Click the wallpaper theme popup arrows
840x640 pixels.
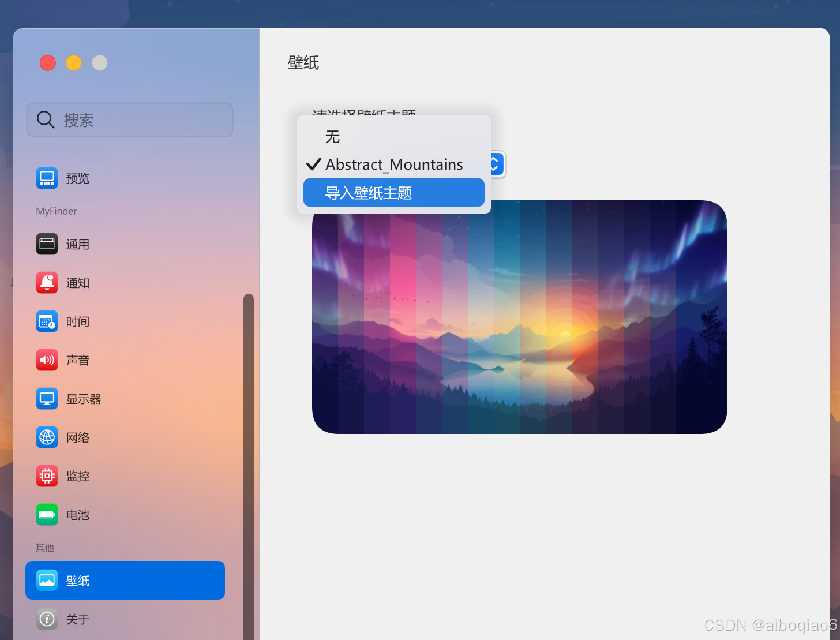coord(497,164)
